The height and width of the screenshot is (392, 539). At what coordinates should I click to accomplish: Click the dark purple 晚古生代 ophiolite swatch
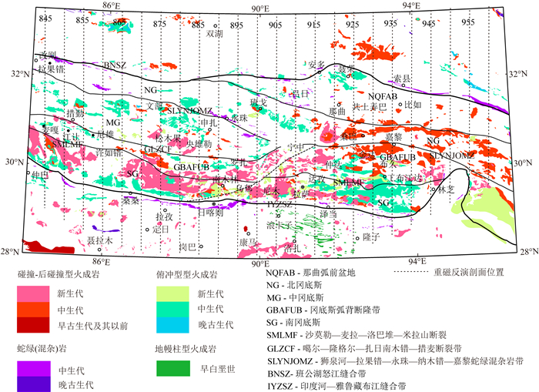coord(38,383)
